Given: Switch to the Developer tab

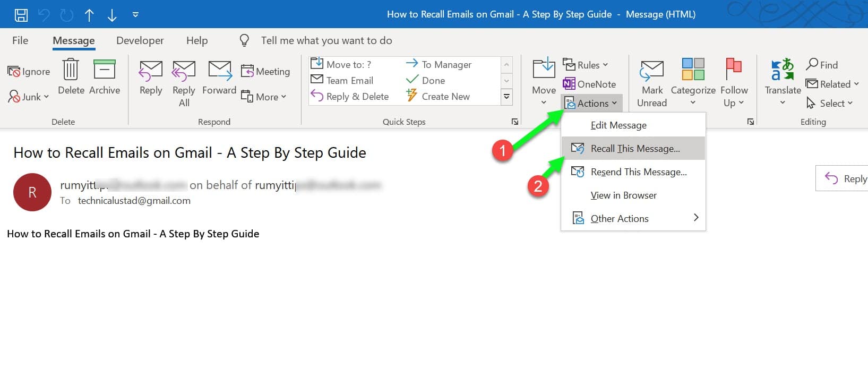Looking at the screenshot, I should point(140,40).
